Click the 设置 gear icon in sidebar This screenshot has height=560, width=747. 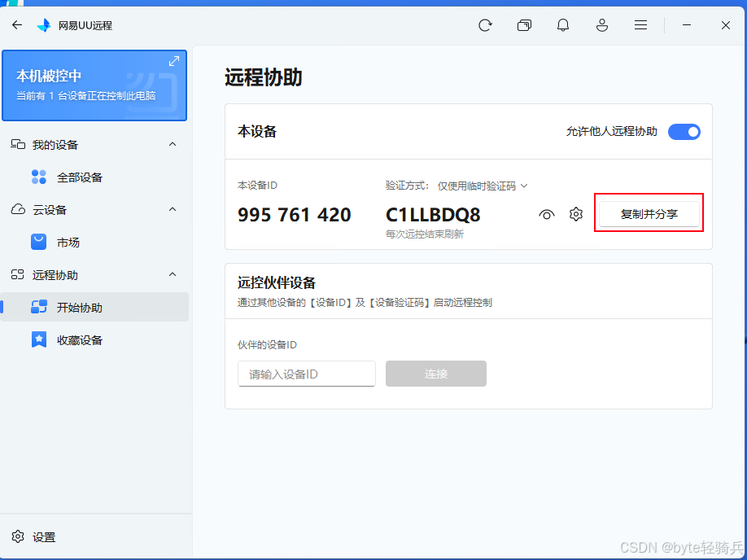[x=18, y=536]
